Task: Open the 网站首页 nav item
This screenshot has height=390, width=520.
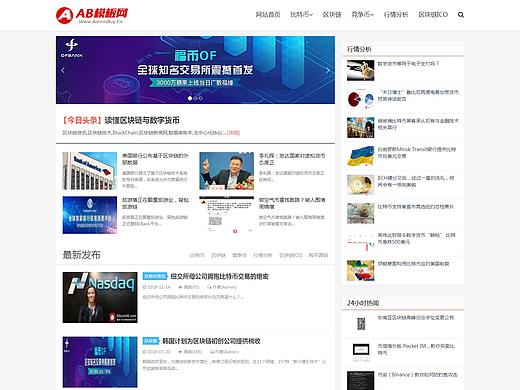Action: click(268, 15)
